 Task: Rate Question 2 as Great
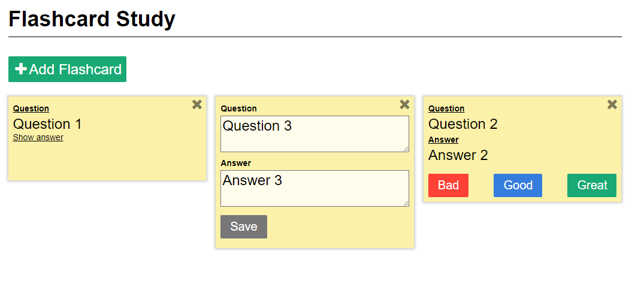pos(592,185)
